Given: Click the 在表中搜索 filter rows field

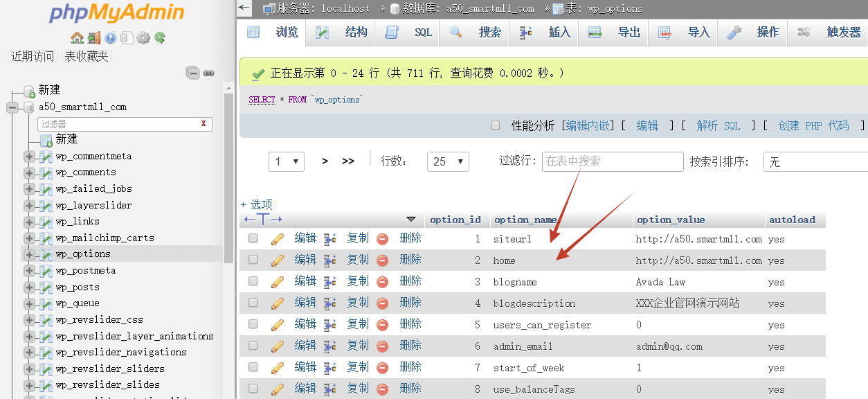Looking at the screenshot, I should [x=612, y=161].
